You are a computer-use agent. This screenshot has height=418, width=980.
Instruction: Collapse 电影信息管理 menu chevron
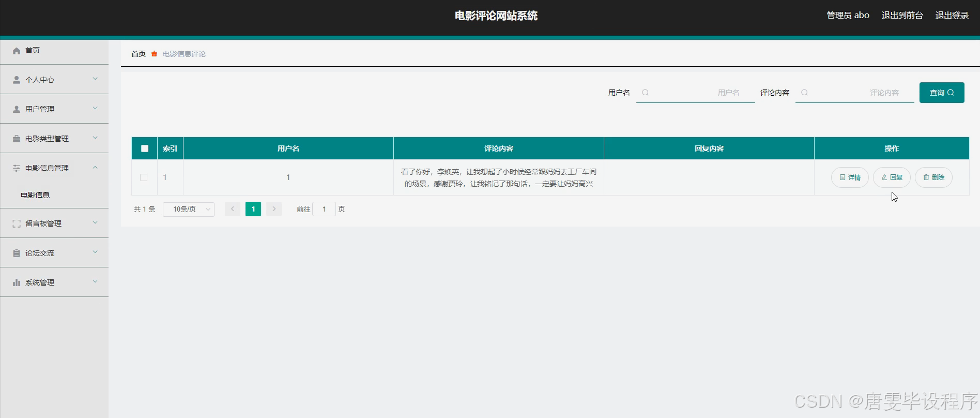point(95,167)
